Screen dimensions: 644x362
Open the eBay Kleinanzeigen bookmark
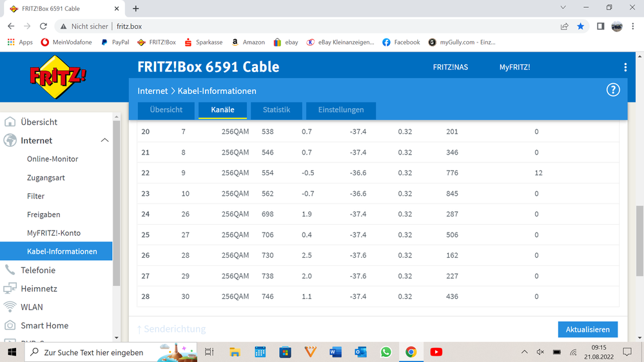coord(340,43)
